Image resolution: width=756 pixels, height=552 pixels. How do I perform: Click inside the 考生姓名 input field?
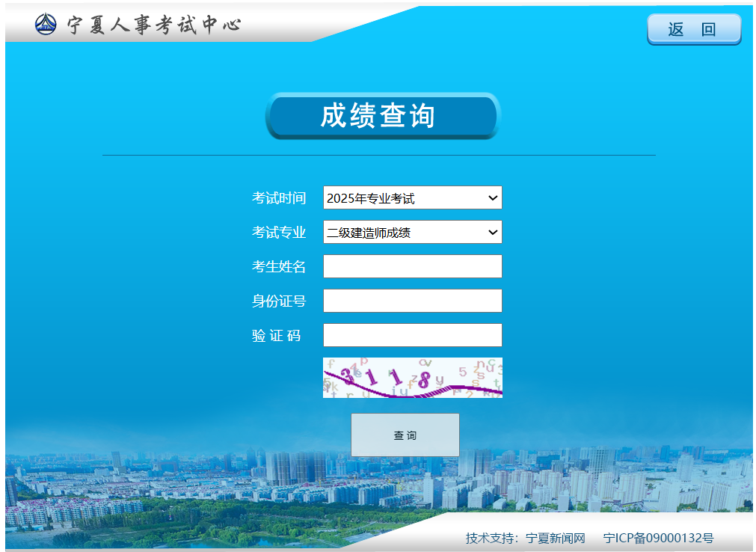412,266
